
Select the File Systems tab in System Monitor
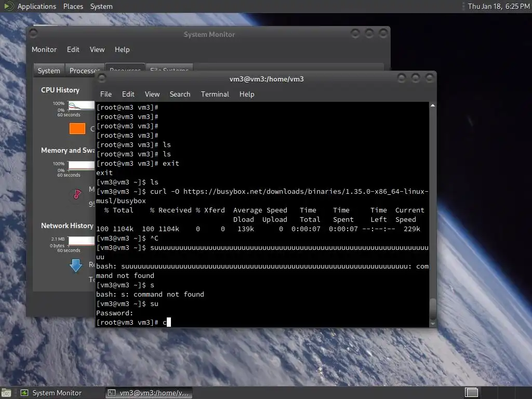point(169,67)
